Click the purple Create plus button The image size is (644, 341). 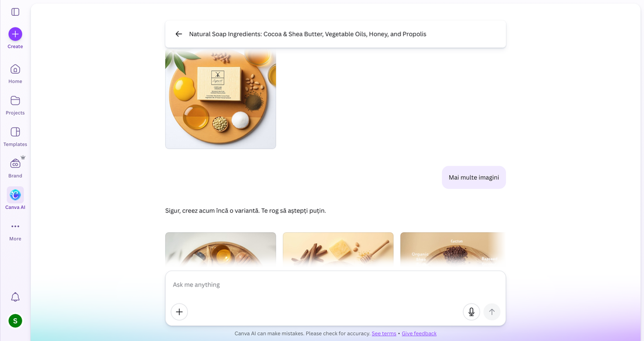[x=15, y=34]
